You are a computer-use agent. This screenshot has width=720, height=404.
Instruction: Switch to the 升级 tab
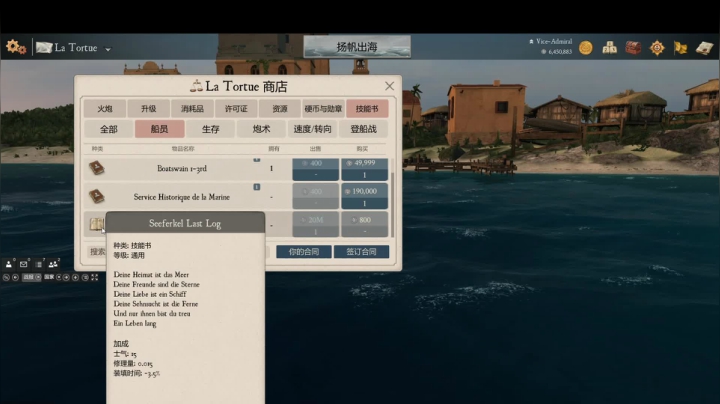tap(148, 109)
